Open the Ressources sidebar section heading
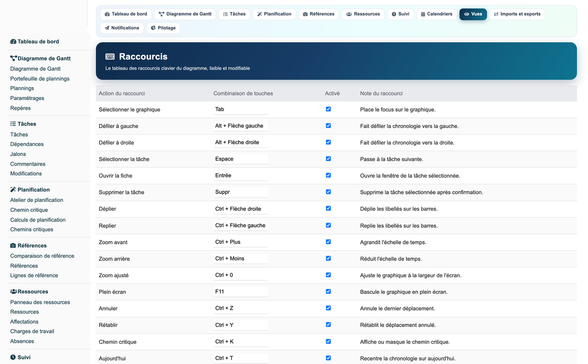 (29, 291)
